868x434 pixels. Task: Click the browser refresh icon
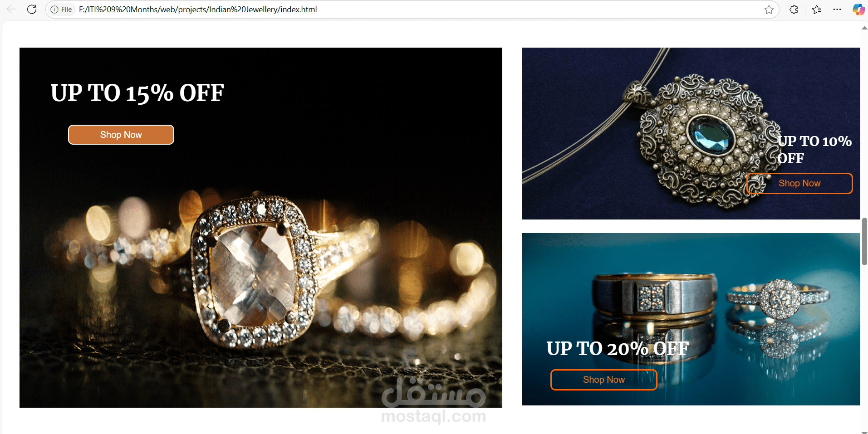click(x=32, y=10)
